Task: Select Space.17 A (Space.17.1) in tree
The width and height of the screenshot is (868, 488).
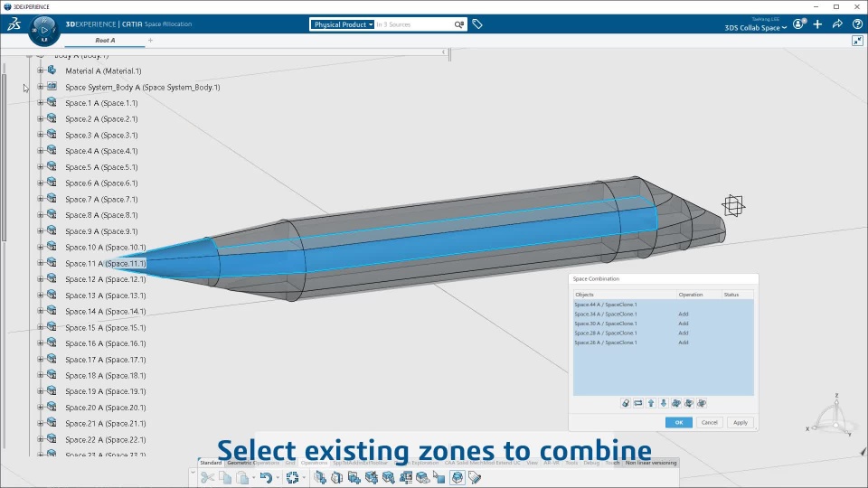Action: [x=106, y=360]
